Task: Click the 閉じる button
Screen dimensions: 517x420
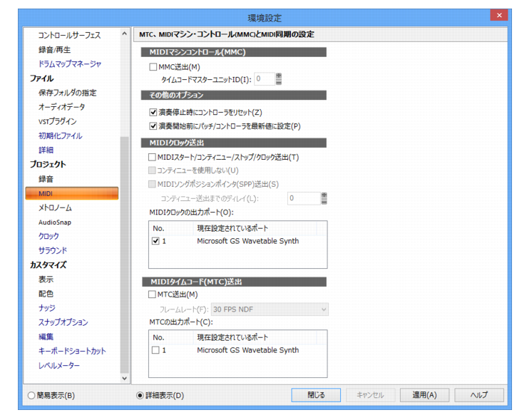Action: [316, 395]
